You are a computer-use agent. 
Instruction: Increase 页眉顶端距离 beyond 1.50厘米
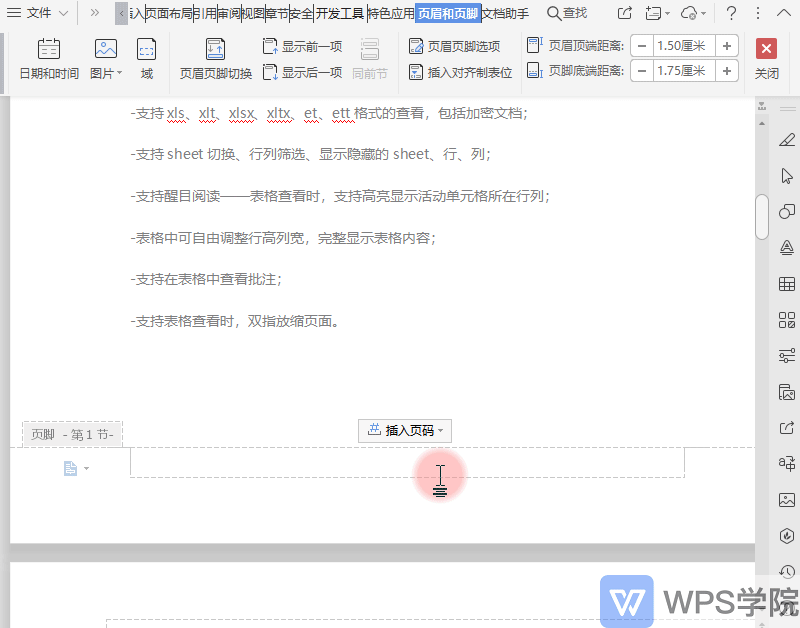coord(726,45)
